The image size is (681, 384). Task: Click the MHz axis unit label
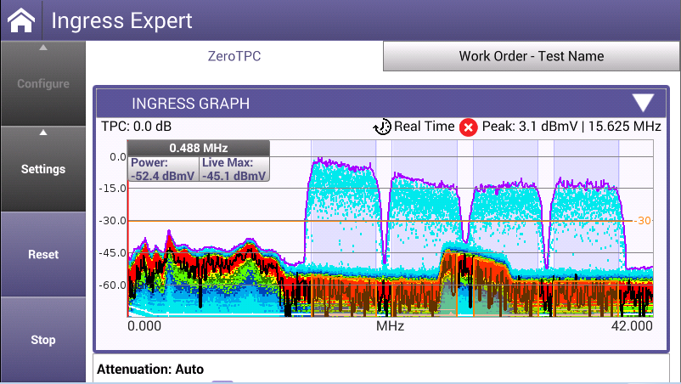click(x=390, y=326)
